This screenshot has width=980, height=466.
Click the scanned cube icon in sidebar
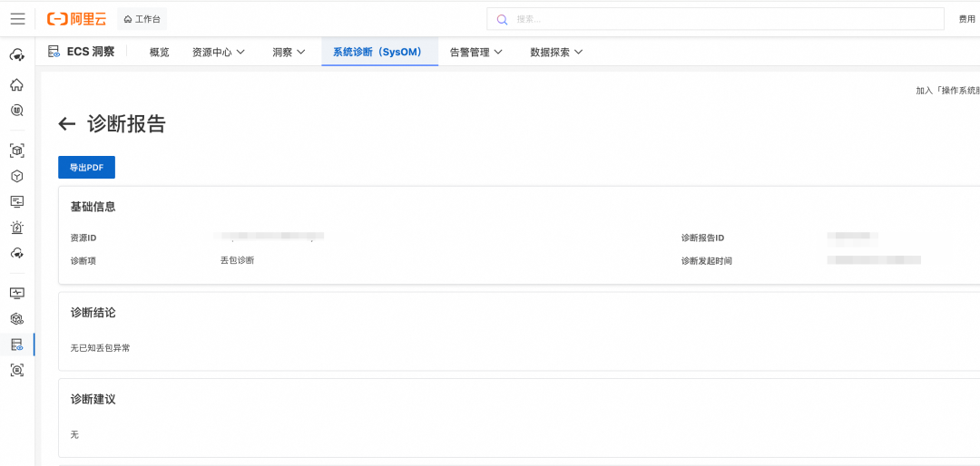pos(17,150)
